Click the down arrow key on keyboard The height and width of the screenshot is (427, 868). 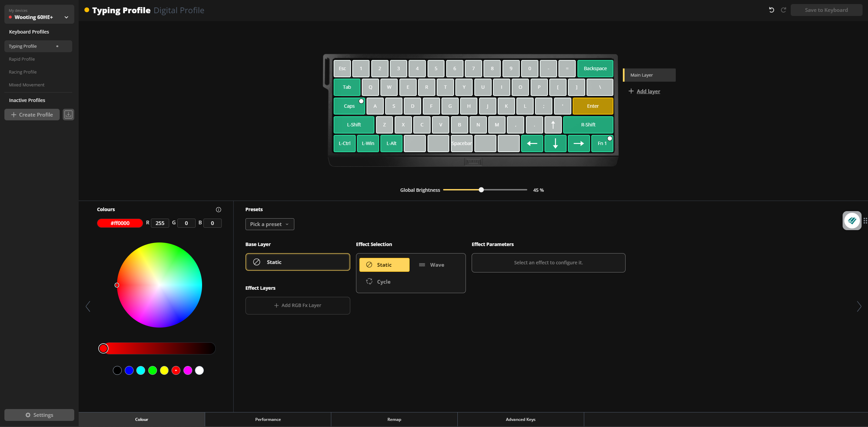pos(555,143)
